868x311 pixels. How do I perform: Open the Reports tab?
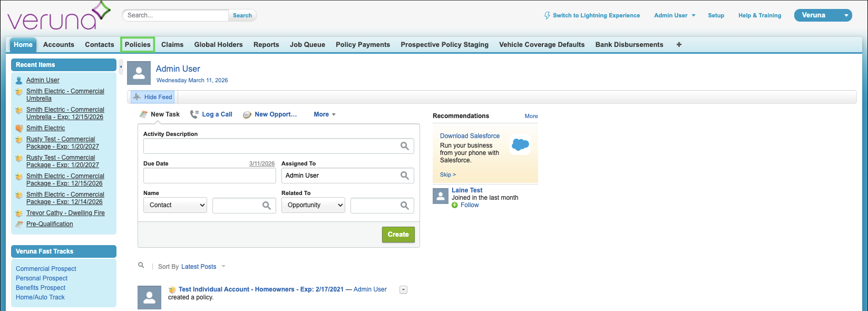pos(266,45)
